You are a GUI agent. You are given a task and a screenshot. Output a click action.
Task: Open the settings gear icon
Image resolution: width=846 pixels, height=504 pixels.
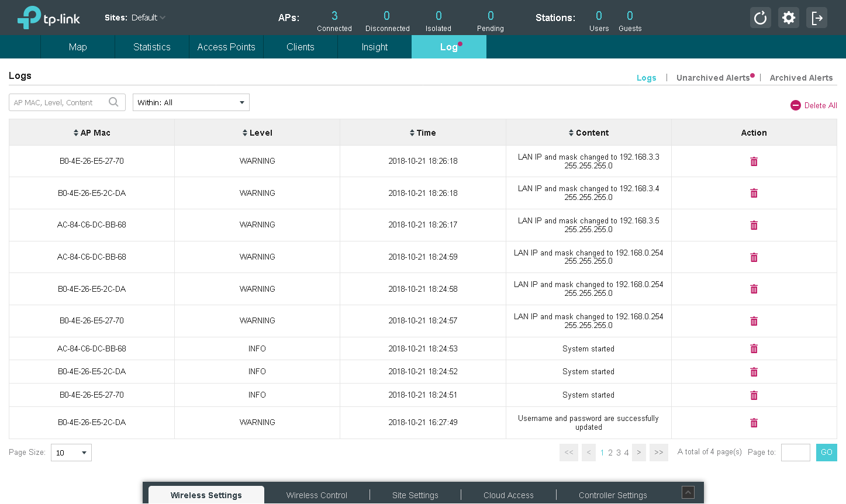click(x=789, y=18)
